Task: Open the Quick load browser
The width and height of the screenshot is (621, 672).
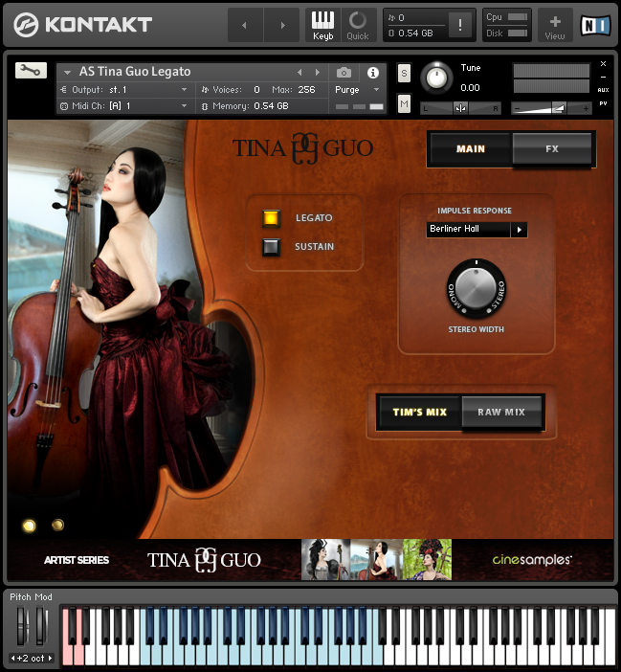Action: (x=358, y=25)
